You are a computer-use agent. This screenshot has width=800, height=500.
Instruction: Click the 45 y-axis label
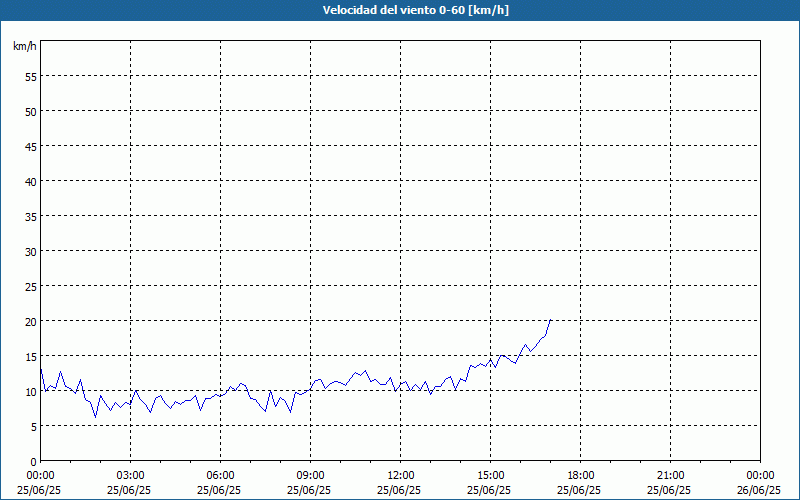31,146
